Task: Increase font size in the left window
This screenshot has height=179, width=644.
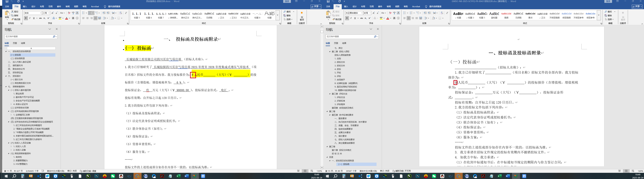Action: (x=53, y=13)
